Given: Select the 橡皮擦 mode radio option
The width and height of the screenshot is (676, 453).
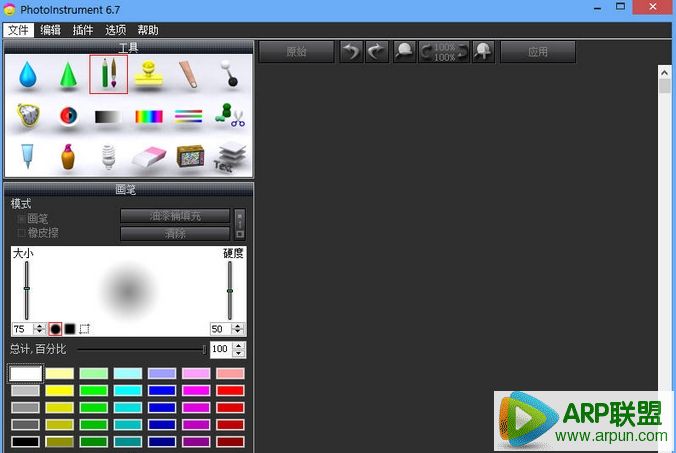Looking at the screenshot, I should click(38, 233).
